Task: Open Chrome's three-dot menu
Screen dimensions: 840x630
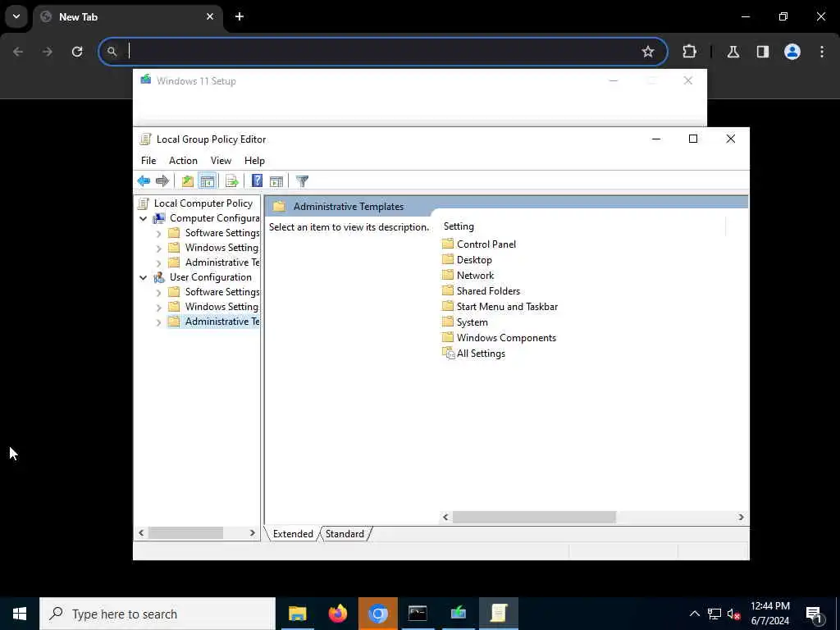Action: 822,52
